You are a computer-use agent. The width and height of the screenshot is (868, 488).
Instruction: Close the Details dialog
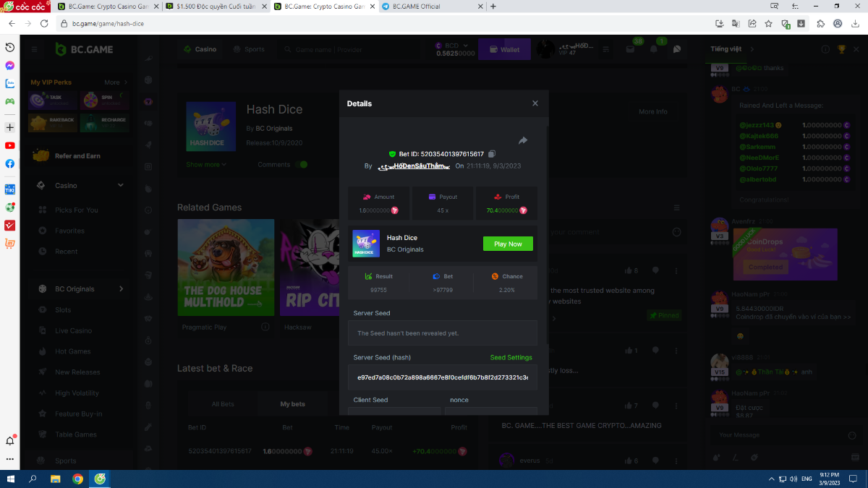[x=535, y=103]
